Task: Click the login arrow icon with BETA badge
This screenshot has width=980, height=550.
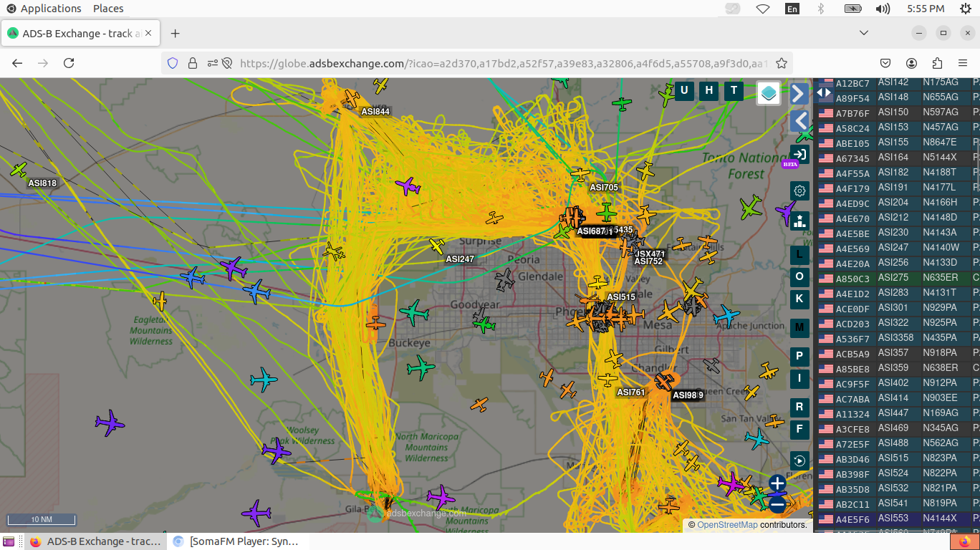Action: (x=799, y=154)
